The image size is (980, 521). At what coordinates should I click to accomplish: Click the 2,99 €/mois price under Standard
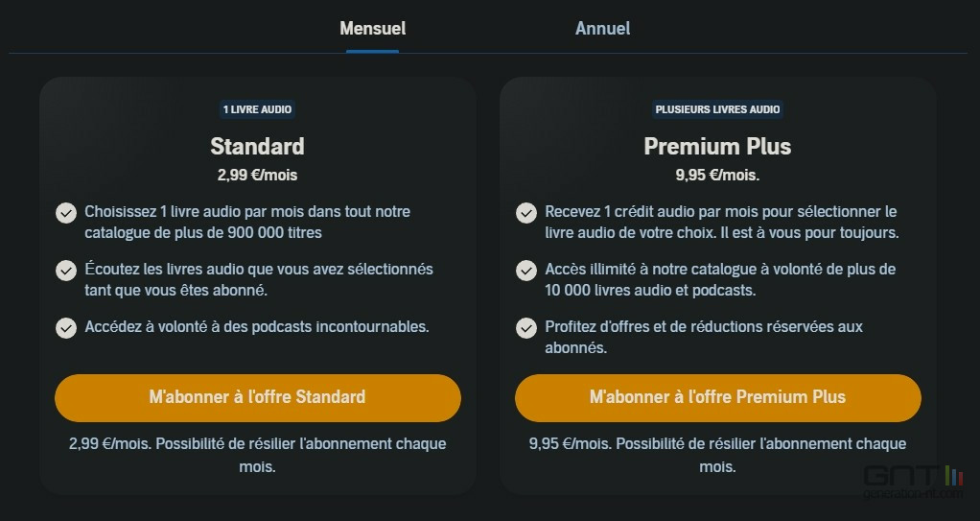point(257,176)
